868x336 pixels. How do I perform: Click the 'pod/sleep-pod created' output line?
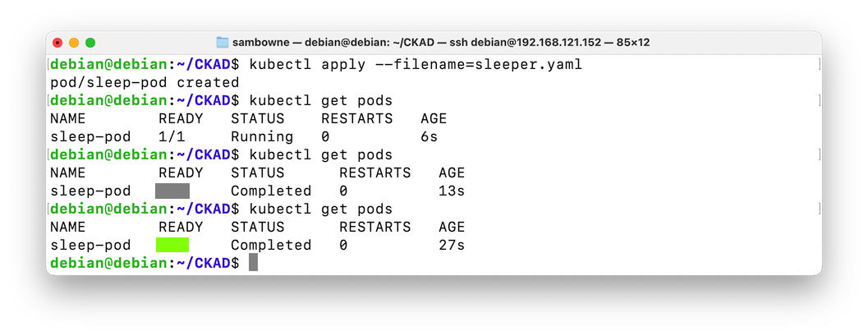[x=145, y=83]
